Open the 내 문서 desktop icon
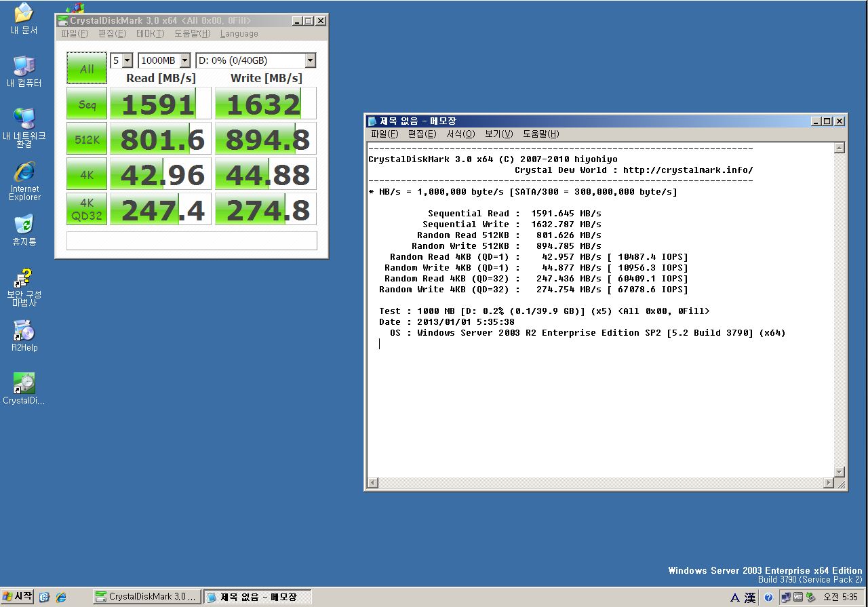 click(x=24, y=18)
